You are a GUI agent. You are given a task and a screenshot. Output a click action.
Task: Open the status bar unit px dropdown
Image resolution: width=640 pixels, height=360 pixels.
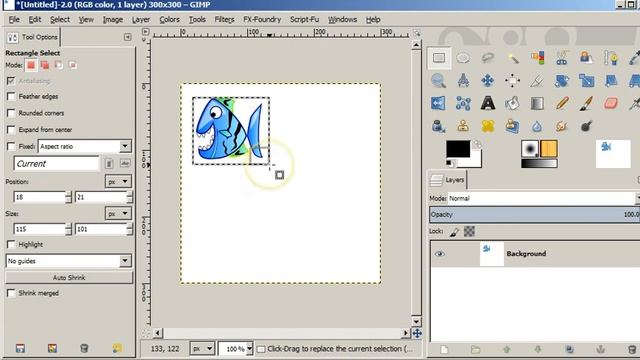202,349
